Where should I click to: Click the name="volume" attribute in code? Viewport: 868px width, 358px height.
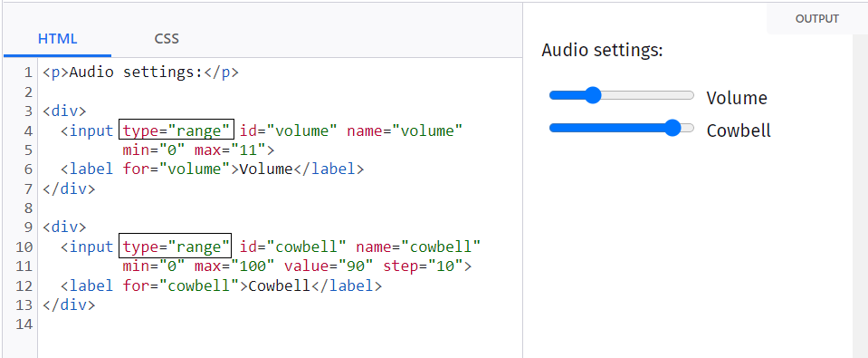click(x=405, y=131)
